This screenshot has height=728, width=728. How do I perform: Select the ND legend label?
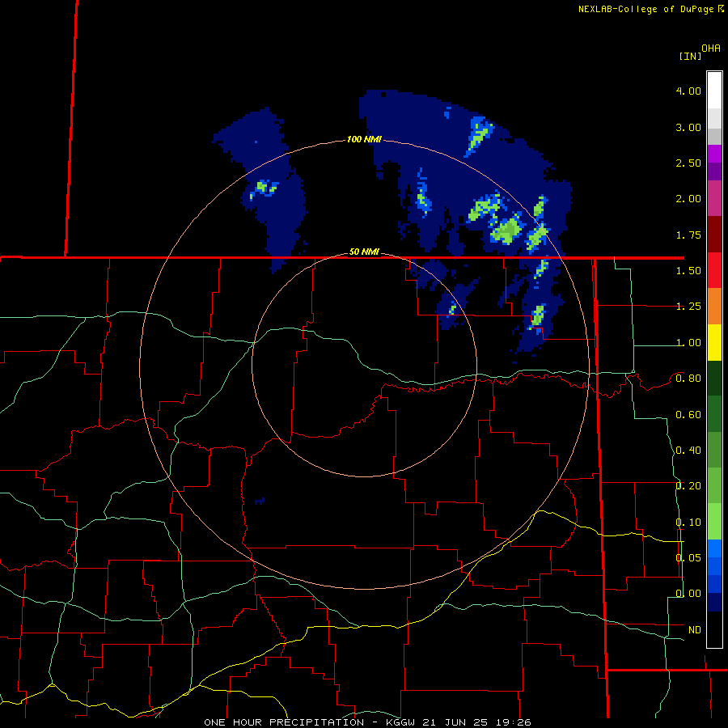pyautogui.click(x=695, y=630)
